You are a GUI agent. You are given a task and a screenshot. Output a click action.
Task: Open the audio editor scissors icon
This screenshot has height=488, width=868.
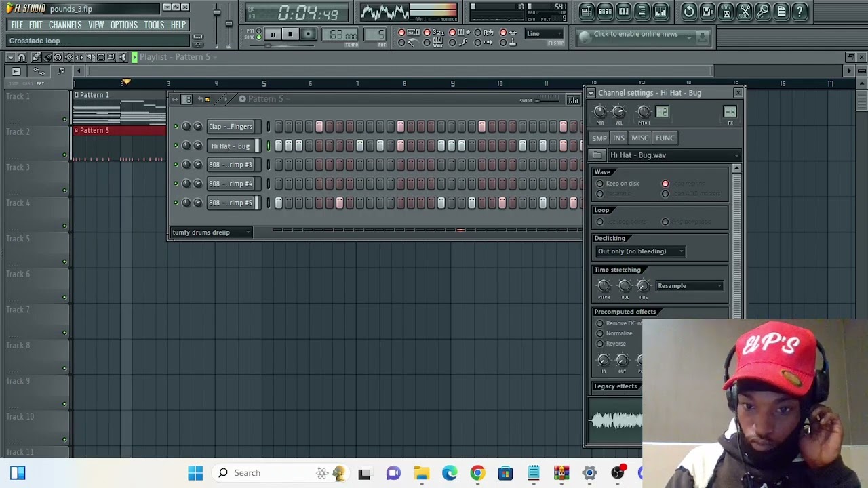[745, 11]
